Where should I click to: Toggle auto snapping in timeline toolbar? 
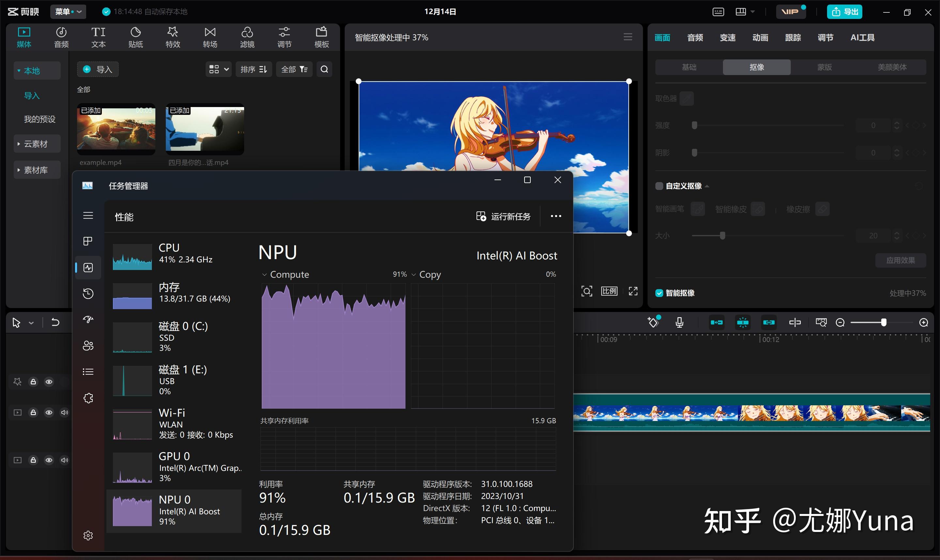(742, 323)
